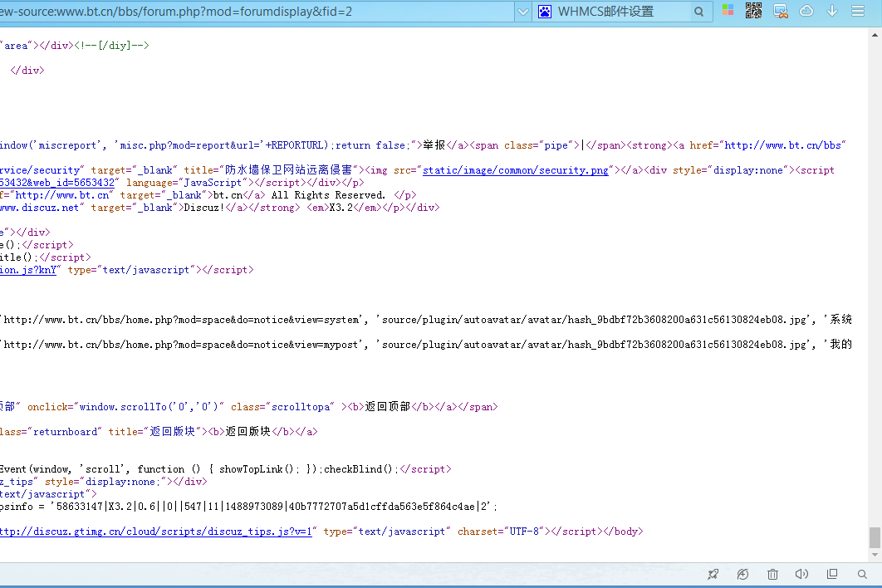
Task: Click the avatar hash path on the view=mypost line
Action: 595,345
